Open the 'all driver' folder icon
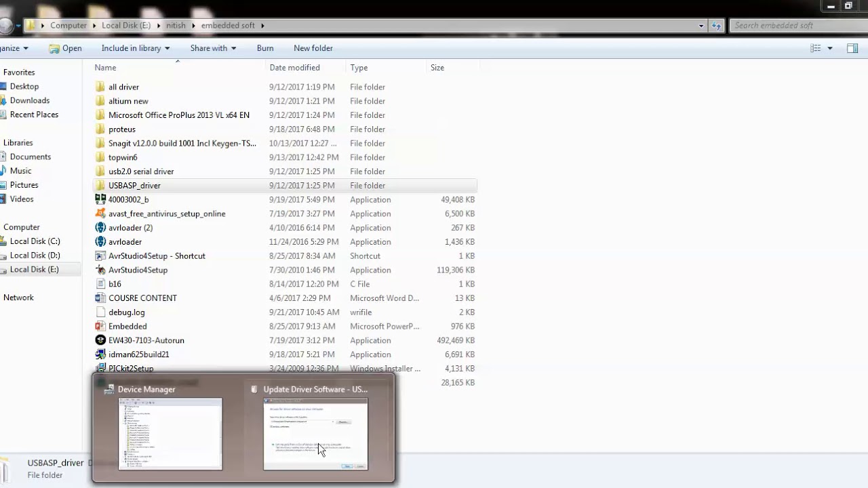The image size is (868, 488). (x=100, y=87)
